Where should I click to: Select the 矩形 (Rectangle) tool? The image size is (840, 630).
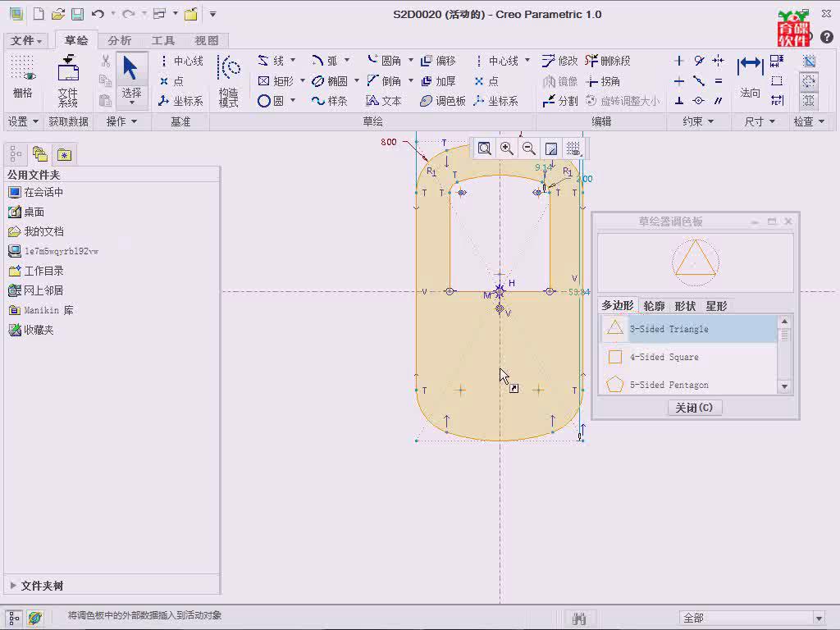(x=276, y=81)
